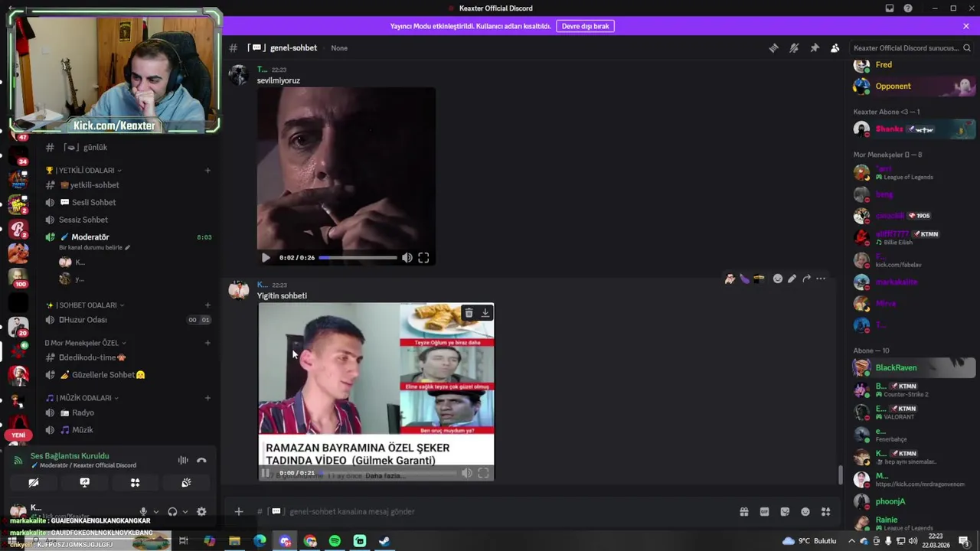The height and width of the screenshot is (551, 980).
Task: Mute the sevilmiyoruz video volume
Action: [x=407, y=258]
